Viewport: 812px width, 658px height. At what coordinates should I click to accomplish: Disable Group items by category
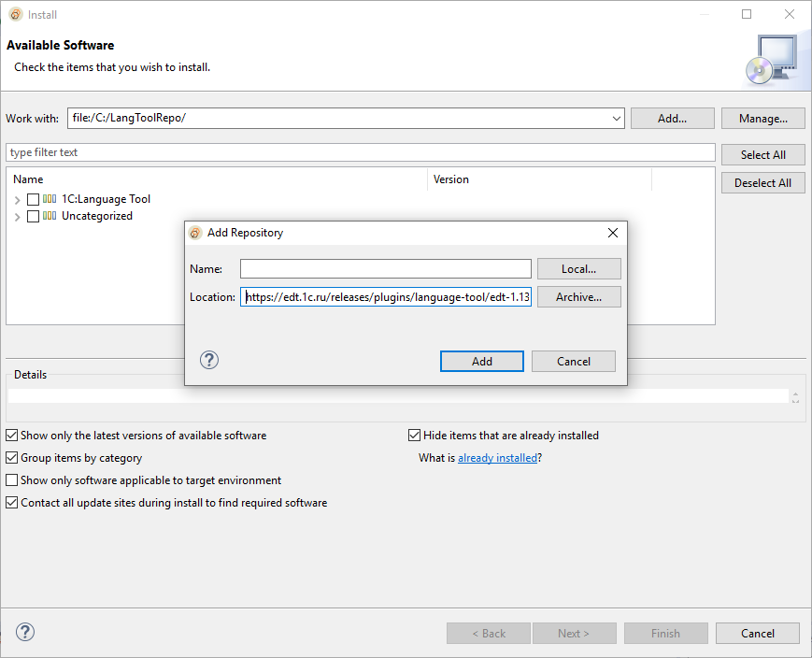[x=12, y=458]
